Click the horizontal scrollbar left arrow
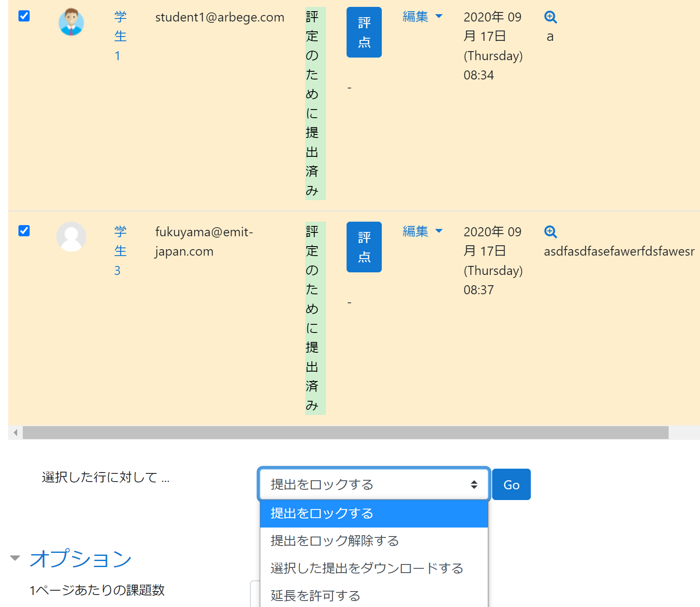Screen dimensions: 700x607 click(15, 433)
